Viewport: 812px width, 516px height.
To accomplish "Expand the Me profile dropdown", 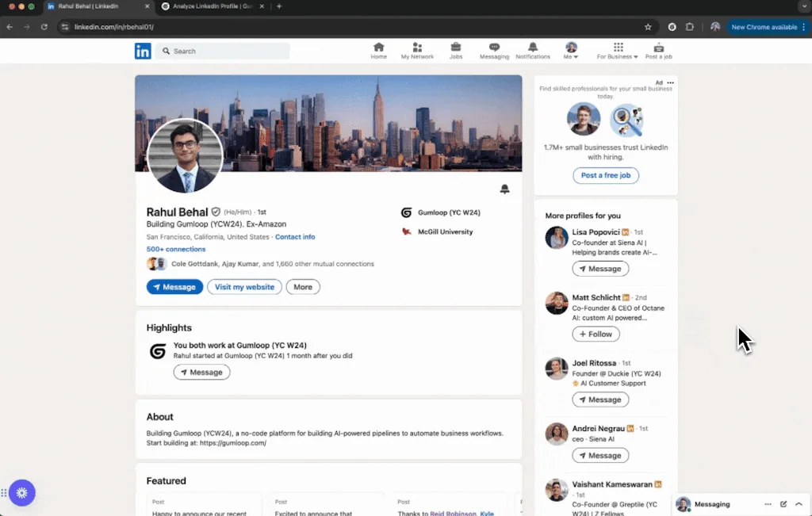I will pos(571,52).
